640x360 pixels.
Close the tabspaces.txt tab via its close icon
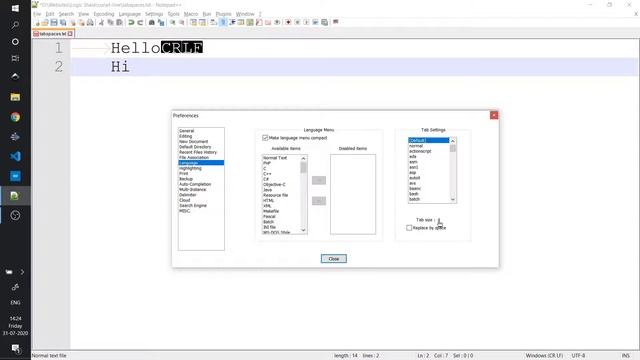70,34
